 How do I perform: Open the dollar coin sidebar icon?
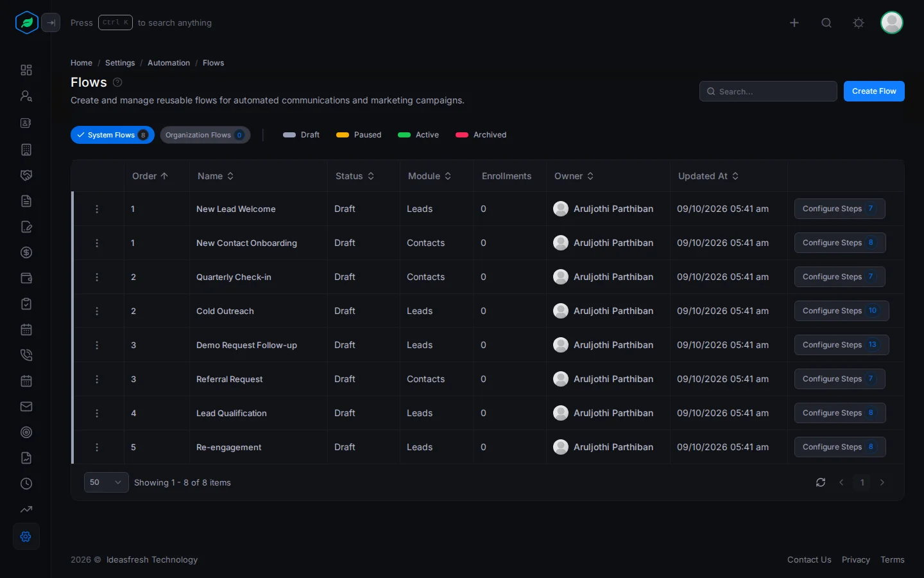tap(26, 252)
